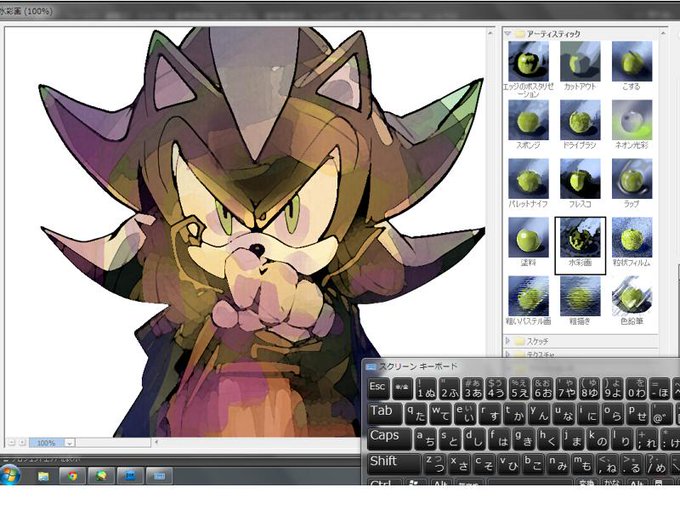Click the Tab key on screen keyboard

[385, 413]
